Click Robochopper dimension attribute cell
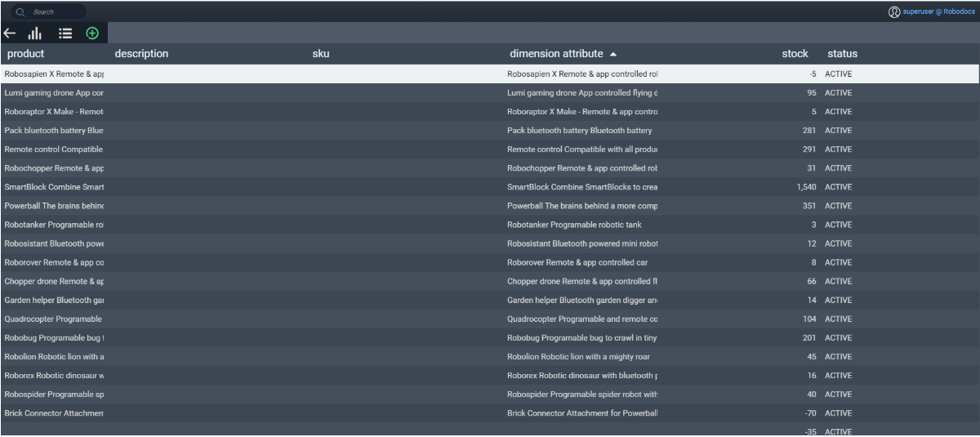Image resolution: width=980 pixels, height=437 pixels. coord(582,168)
